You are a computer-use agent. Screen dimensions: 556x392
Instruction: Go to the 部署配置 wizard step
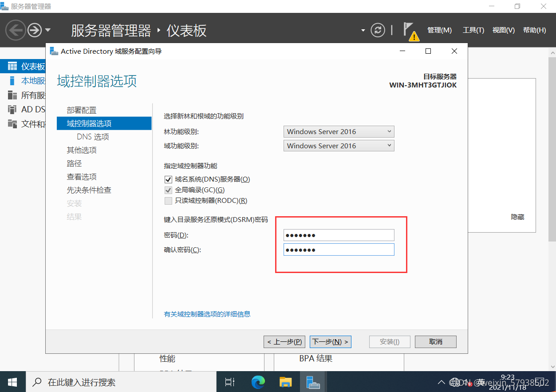(82, 110)
